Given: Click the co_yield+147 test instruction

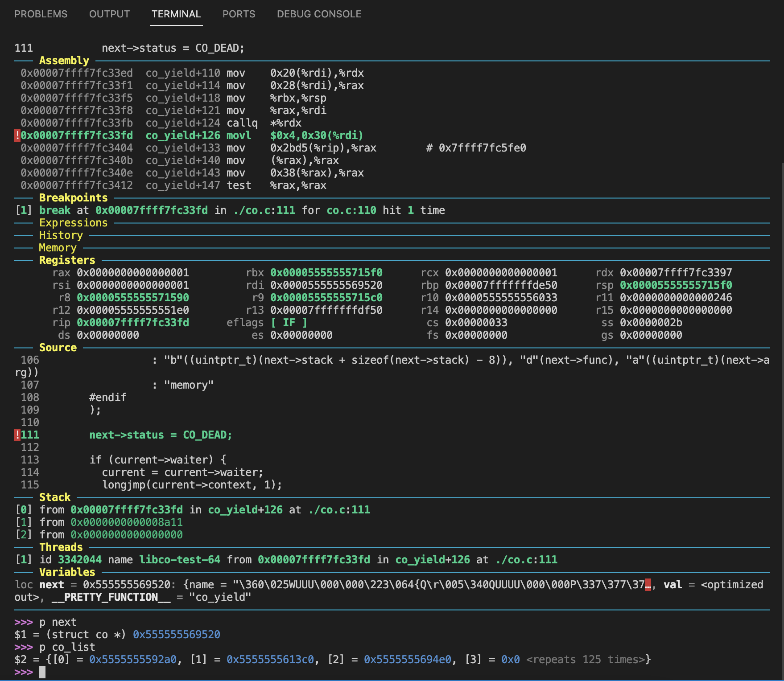Looking at the screenshot, I should [276, 185].
